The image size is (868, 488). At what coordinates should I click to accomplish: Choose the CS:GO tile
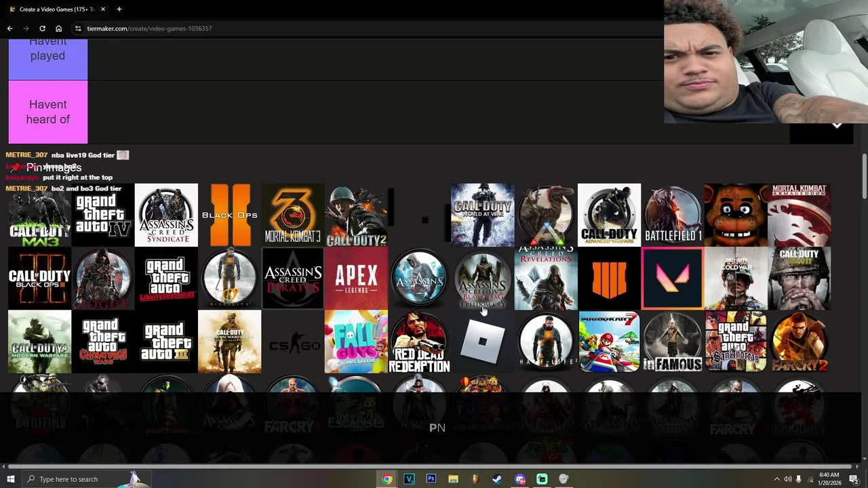coord(293,342)
